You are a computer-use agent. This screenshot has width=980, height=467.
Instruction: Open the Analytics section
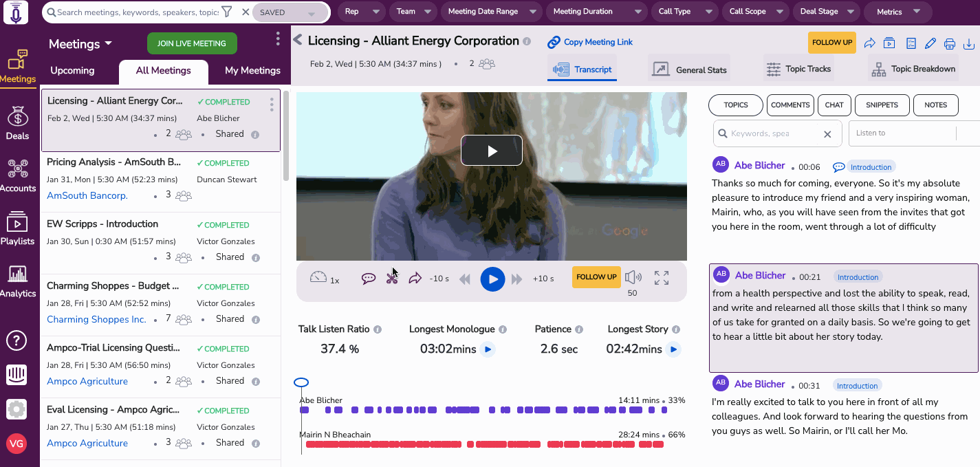click(17, 281)
